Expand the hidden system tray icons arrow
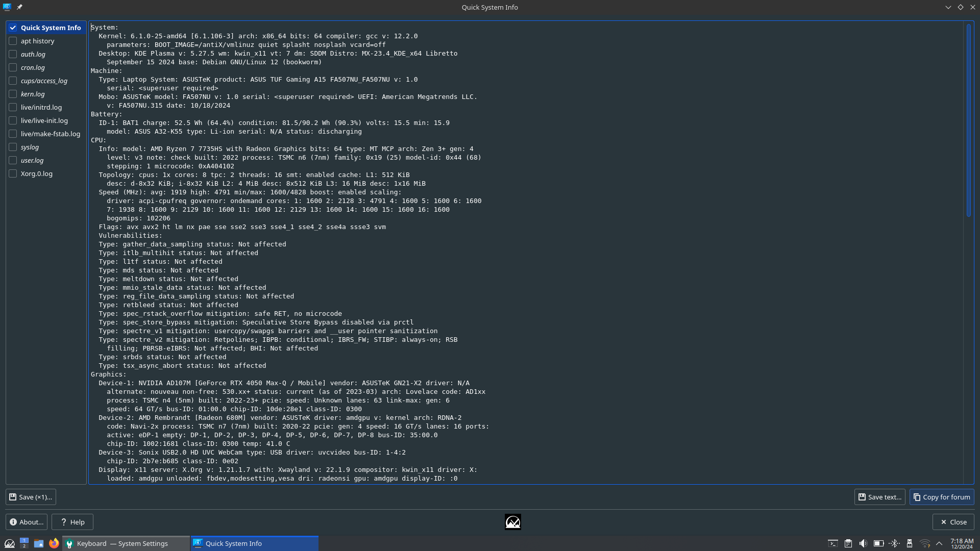Viewport: 980px width, 551px height. point(939,544)
